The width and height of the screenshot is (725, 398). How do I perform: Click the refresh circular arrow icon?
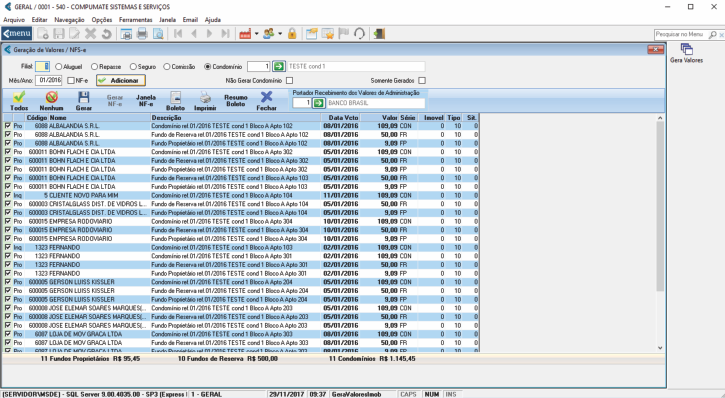pyautogui.click(x=359, y=33)
